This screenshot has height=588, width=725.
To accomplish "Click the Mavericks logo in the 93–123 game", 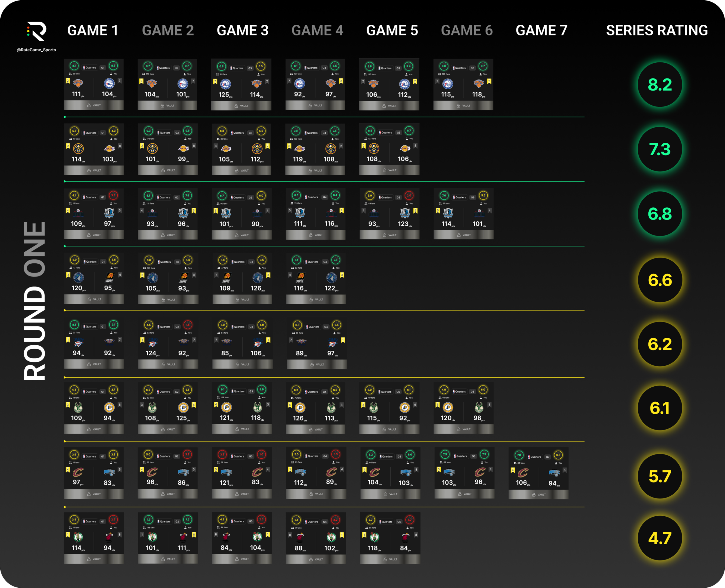I will click(405, 213).
